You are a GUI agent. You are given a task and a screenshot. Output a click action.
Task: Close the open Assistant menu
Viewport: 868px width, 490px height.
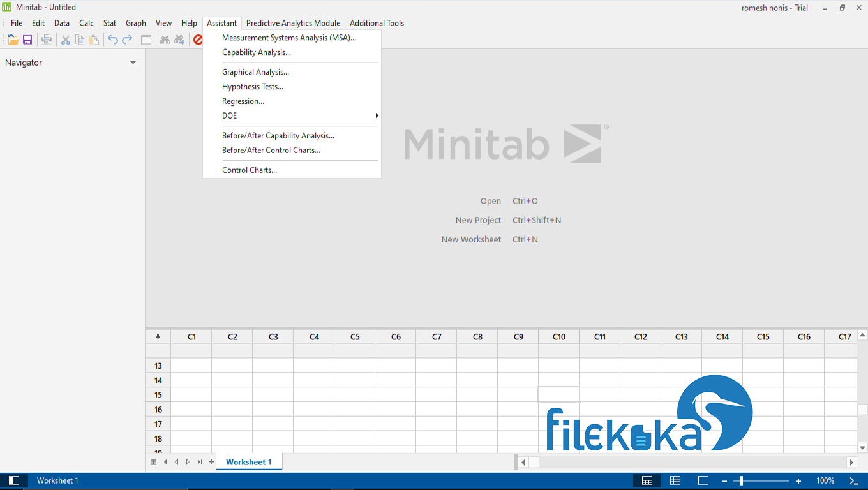click(221, 23)
